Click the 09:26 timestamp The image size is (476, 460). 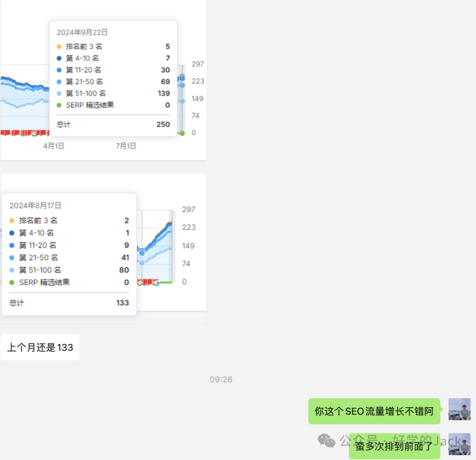point(221,379)
